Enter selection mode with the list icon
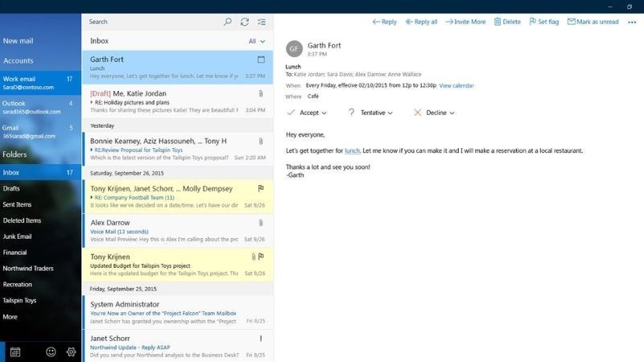Viewport: 644px width, 362px height. coord(262,22)
